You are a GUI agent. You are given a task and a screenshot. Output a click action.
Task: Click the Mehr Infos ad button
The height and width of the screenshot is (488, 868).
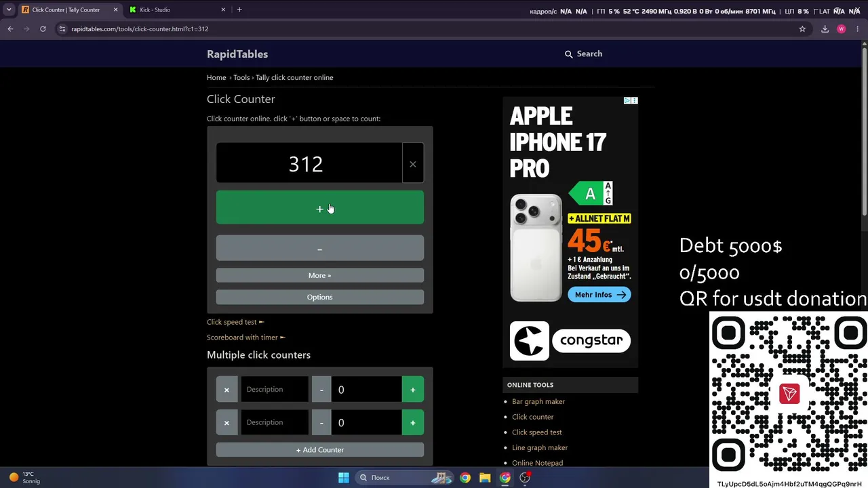(x=599, y=295)
